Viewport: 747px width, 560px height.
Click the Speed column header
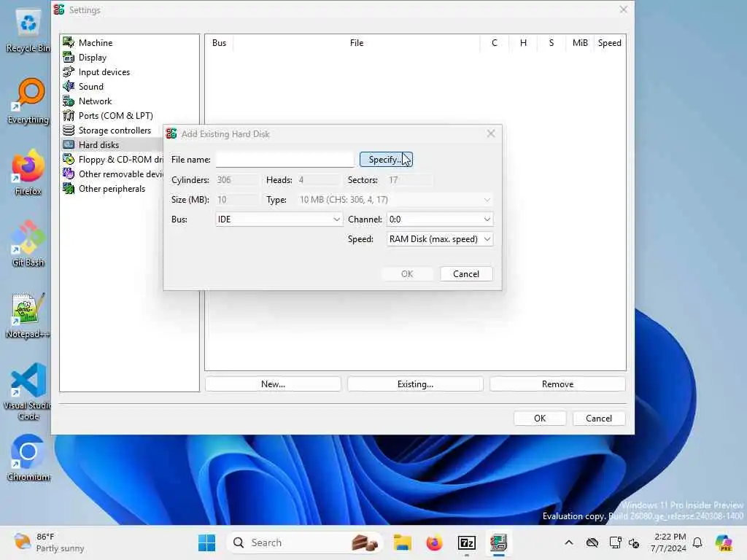point(609,43)
